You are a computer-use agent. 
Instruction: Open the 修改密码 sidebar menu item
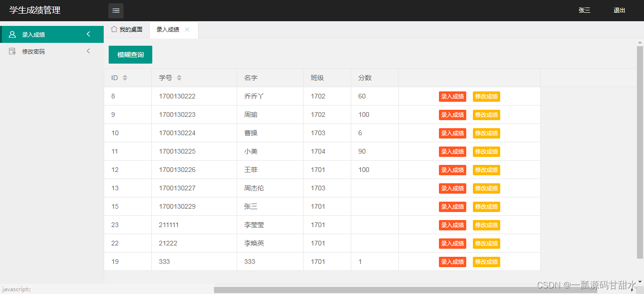pos(52,51)
